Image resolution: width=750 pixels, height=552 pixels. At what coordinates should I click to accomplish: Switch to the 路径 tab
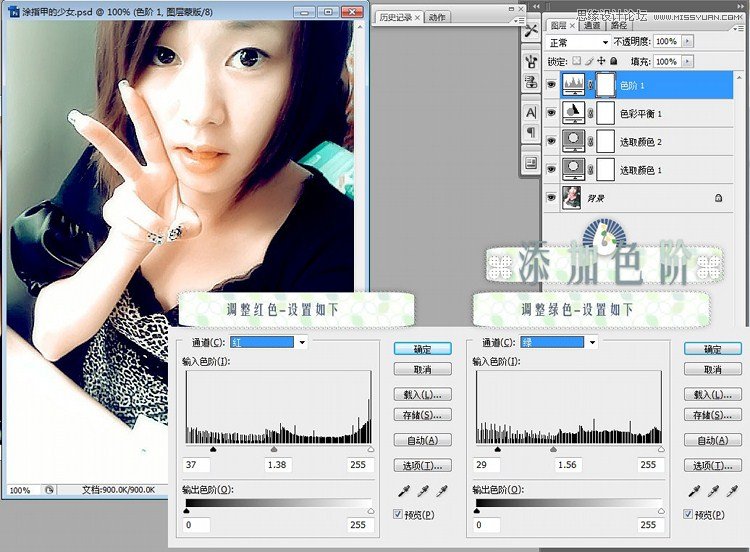(618, 25)
